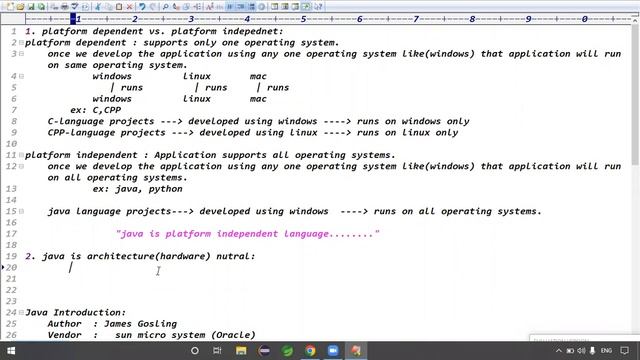Screen dimensions: 640x360
Task: Paste clipboard contents from the toolbar
Action: click(x=119, y=7)
